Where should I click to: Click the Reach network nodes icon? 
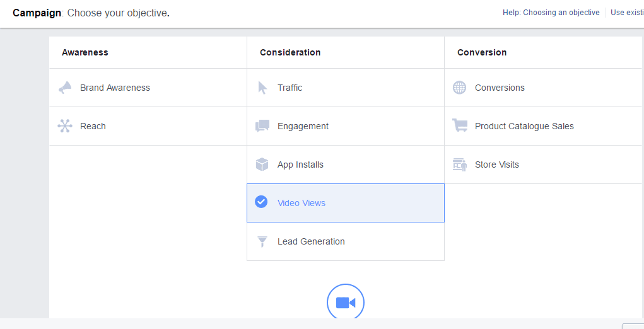pyautogui.click(x=65, y=126)
